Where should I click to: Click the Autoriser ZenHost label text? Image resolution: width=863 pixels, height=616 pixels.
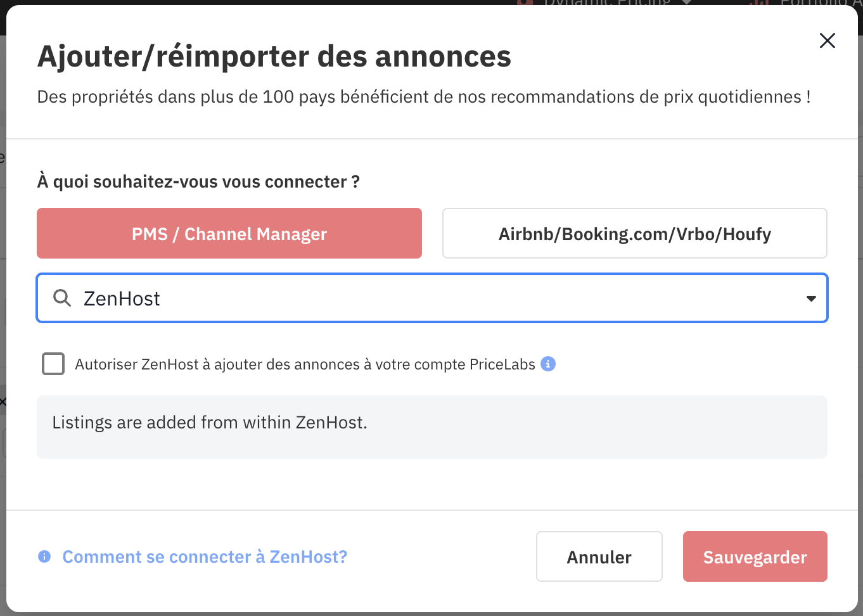click(305, 364)
